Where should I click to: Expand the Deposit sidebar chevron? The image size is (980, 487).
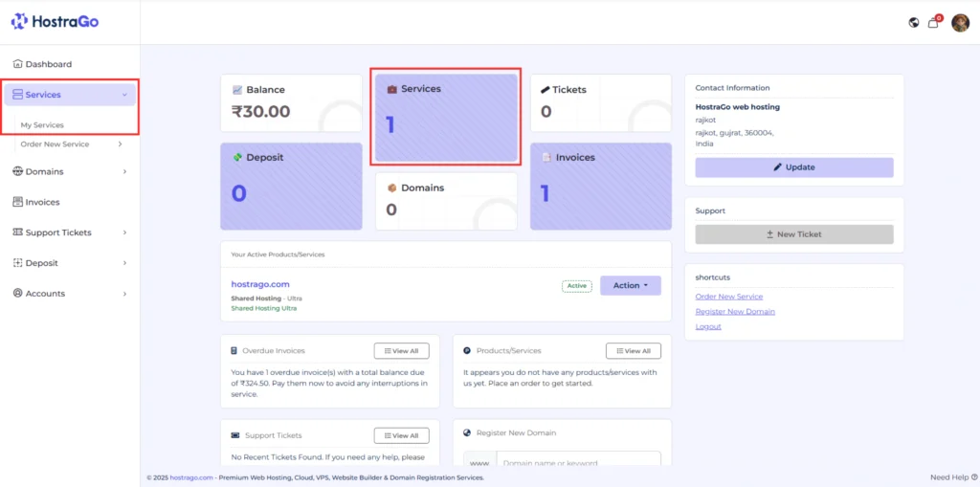click(125, 263)
